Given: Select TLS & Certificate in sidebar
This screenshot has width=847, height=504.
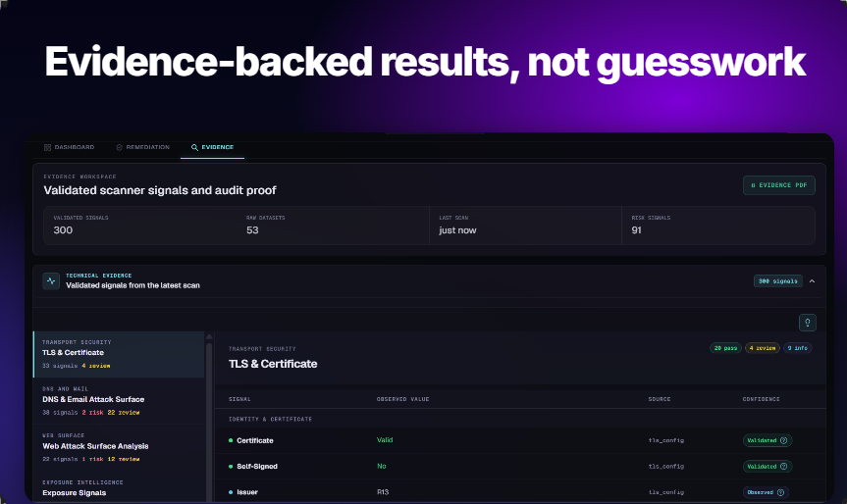Looking at the screenshot, I should 119,354.
